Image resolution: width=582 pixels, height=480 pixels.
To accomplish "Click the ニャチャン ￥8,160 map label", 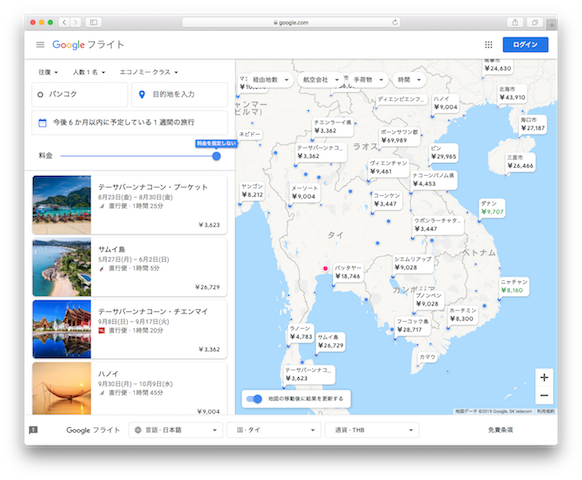I will click(x=514, y=286).
